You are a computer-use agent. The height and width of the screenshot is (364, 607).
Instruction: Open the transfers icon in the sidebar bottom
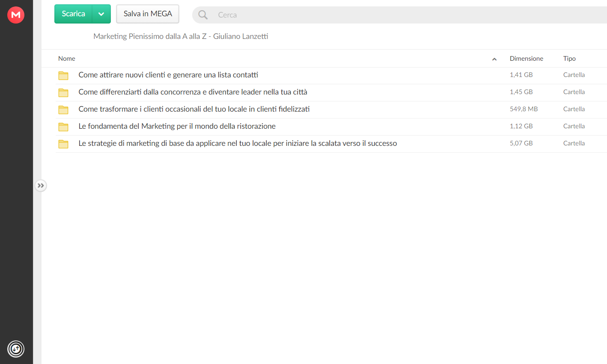16,349
